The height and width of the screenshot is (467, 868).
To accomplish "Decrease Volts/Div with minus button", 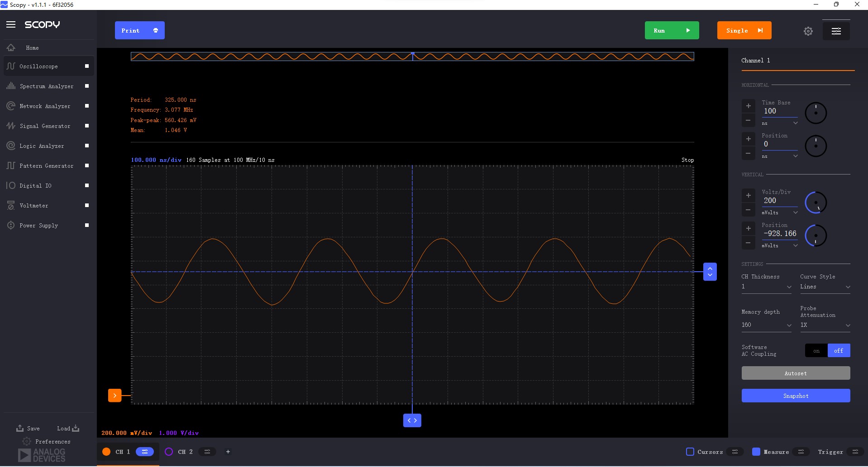I will tap(748, 210).
